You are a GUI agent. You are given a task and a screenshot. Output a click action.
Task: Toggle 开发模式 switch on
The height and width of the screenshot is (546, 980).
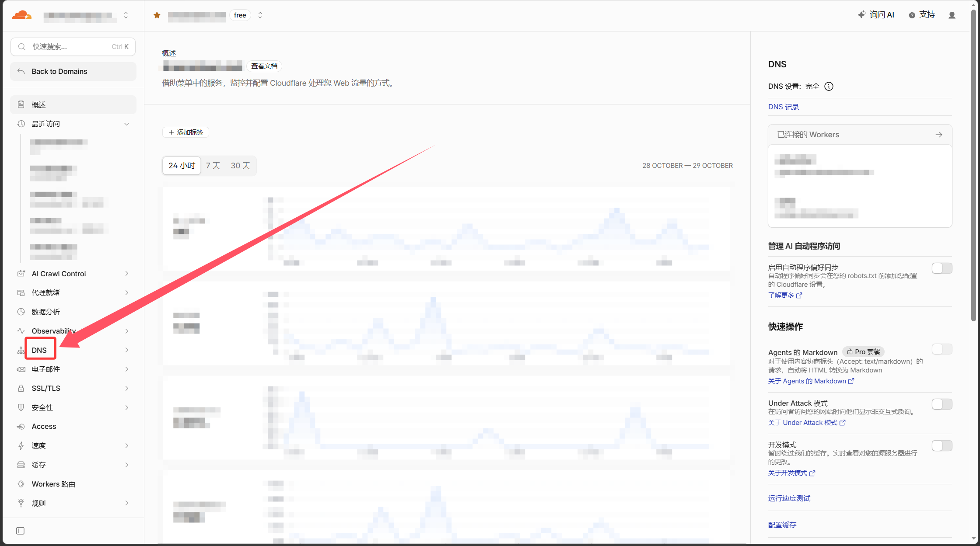(x=942, y=445)
